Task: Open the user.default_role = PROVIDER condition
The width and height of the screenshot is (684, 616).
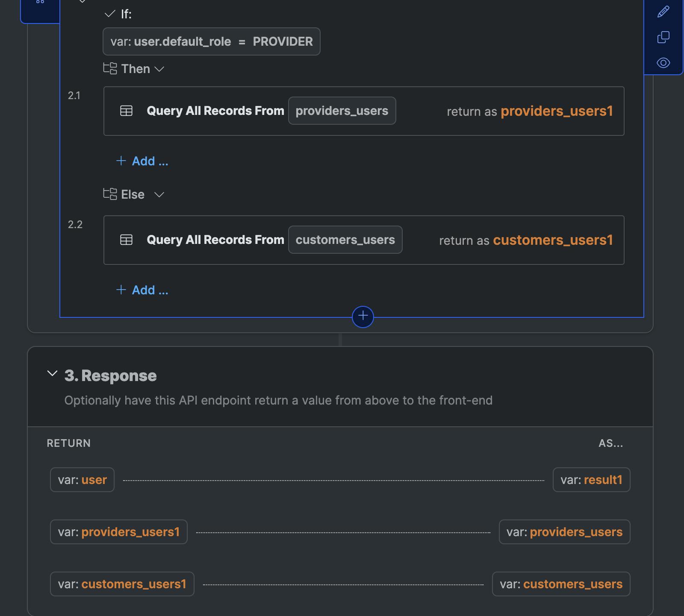Action: tap(211, 41)
